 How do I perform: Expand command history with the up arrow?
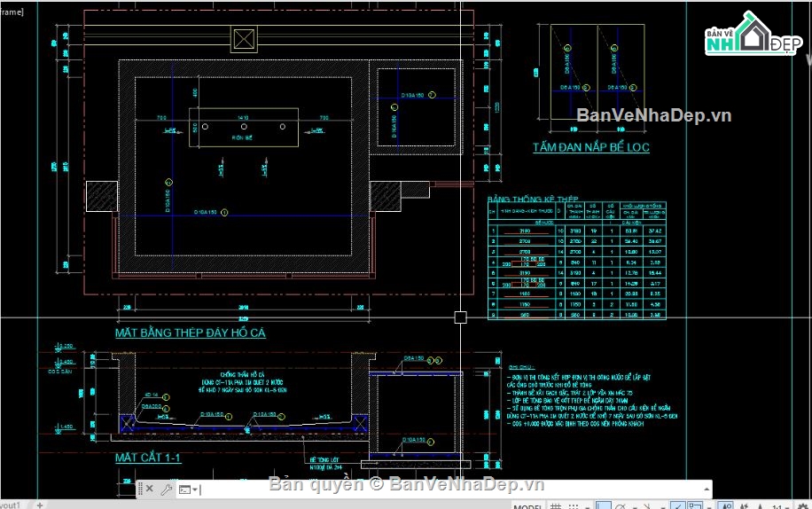706,489
